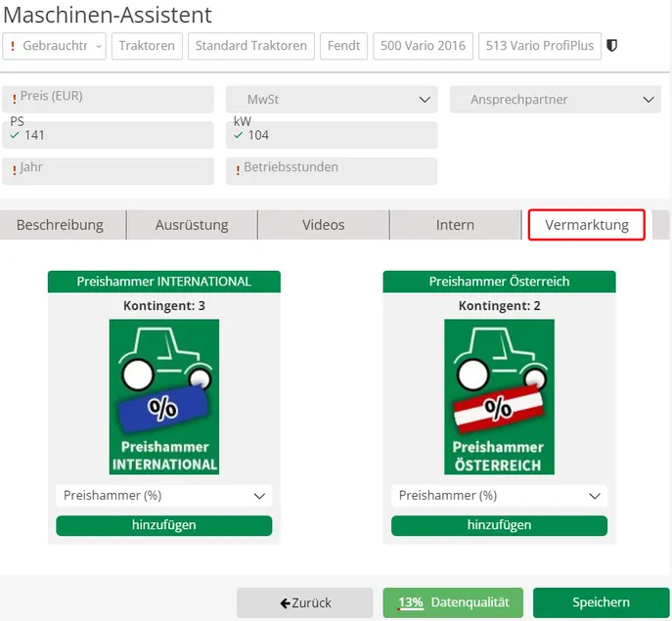
Task: Click hinzufügen in Preishammer Österreich card
Action: [499, 525]
